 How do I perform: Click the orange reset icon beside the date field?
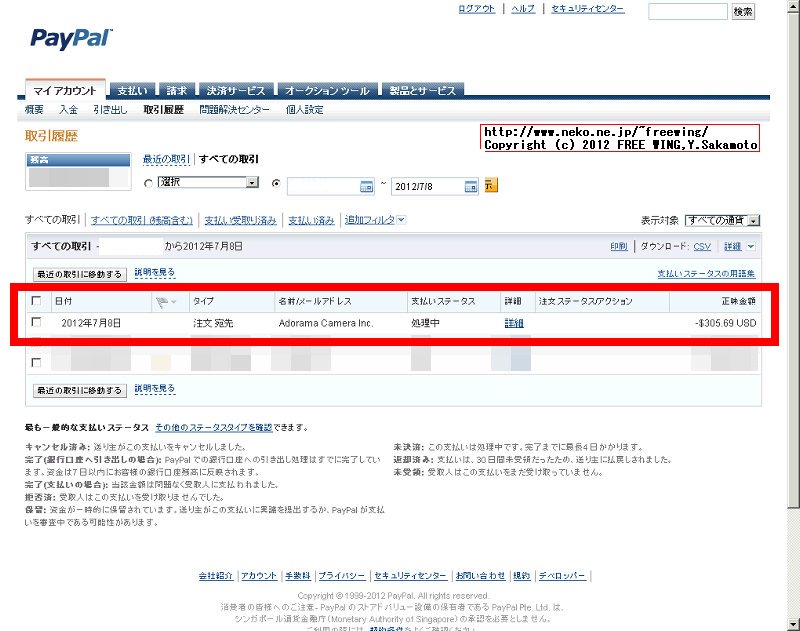pos(490,186)
